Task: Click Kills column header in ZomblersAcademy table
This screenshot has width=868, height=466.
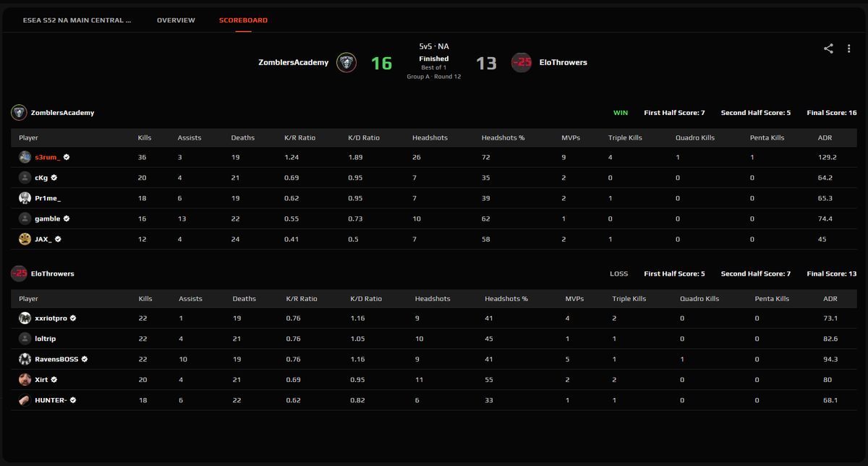Action: [x=145, y=137]
